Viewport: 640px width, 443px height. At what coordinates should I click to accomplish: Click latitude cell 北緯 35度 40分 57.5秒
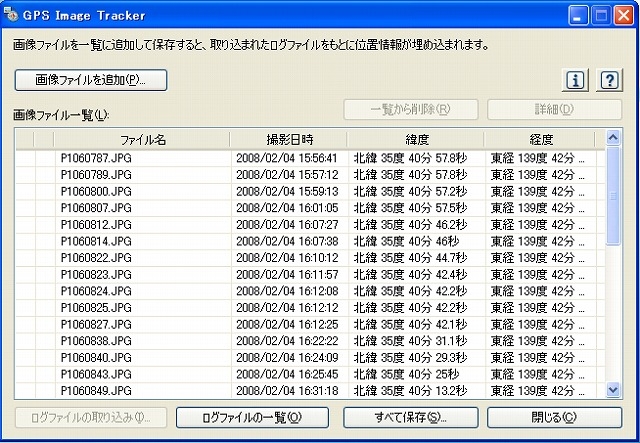click(410, 208)
